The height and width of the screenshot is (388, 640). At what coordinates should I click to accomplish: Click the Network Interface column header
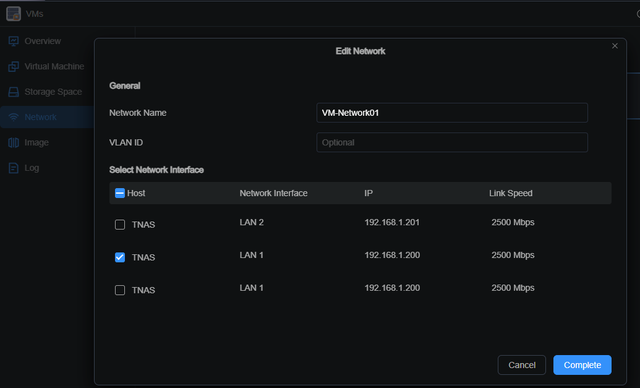coord(273,193)
